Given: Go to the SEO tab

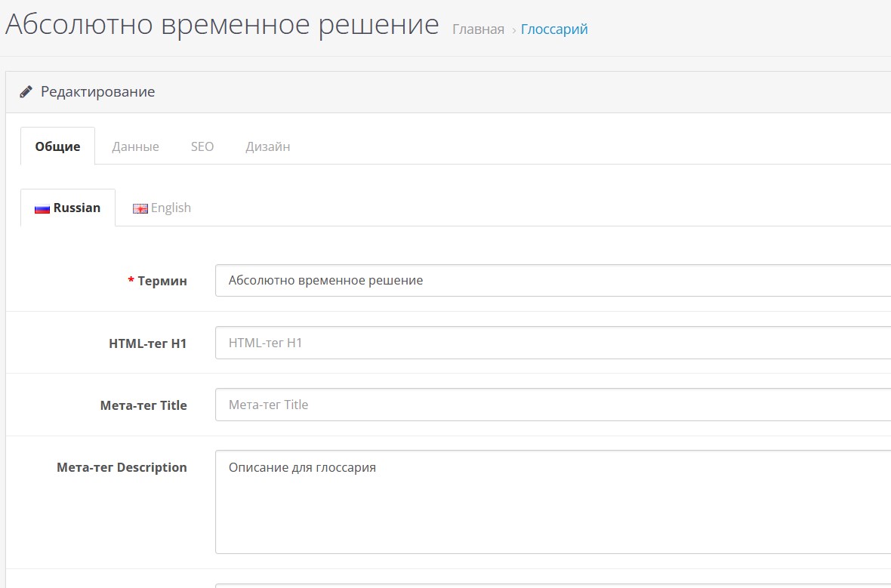Looking at the screenshot, I should click(202, 146).
